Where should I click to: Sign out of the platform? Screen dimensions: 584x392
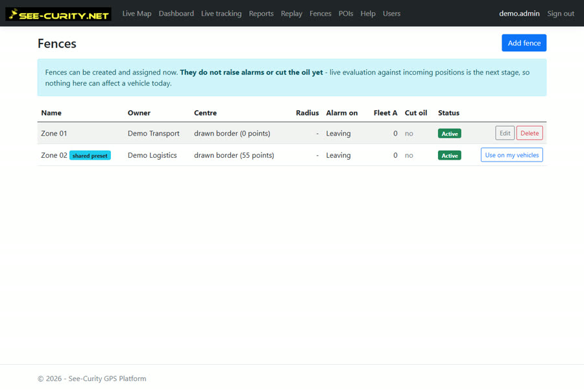tap(561, 14)
